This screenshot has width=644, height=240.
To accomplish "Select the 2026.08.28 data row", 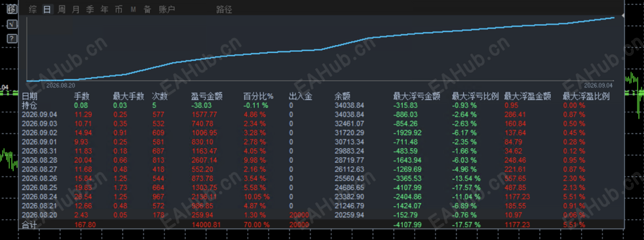I will pos(322,161).
